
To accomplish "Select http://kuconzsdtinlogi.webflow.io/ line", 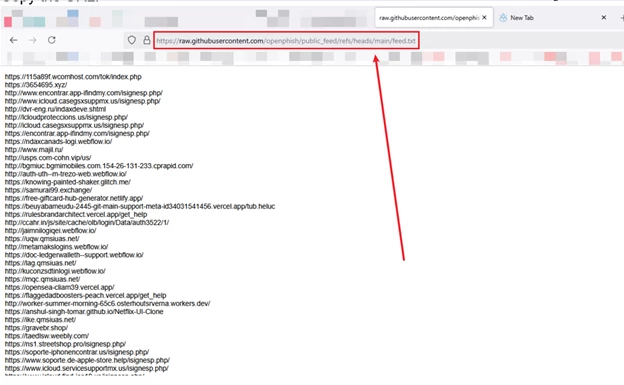I will pos(55,271).
